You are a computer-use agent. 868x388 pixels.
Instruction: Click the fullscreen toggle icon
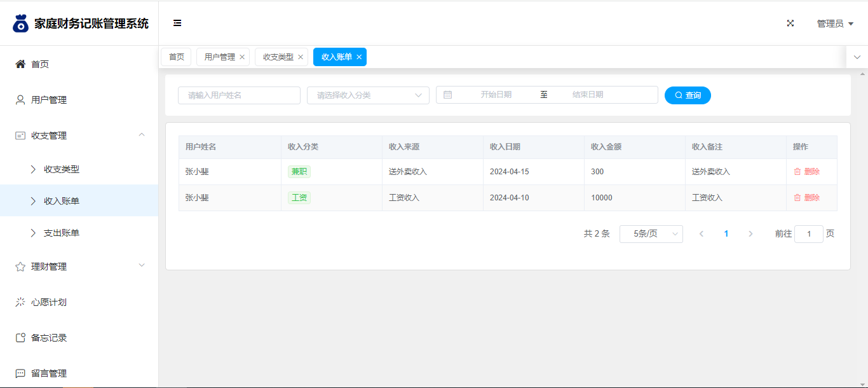790,24
